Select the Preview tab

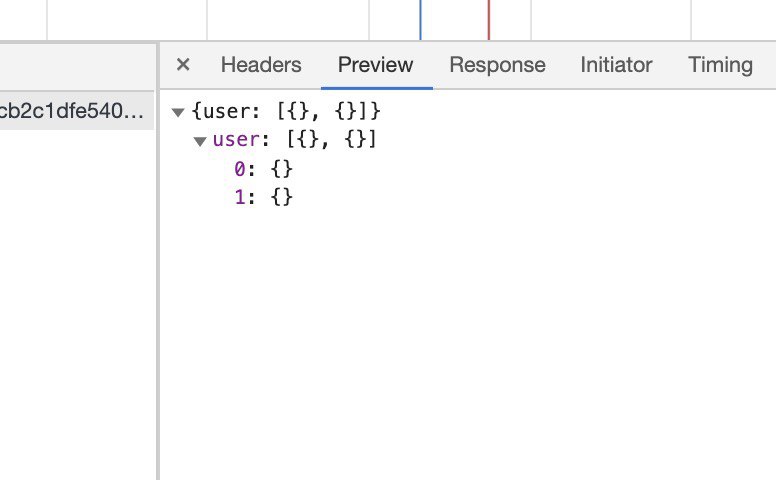tap(376, 65)
